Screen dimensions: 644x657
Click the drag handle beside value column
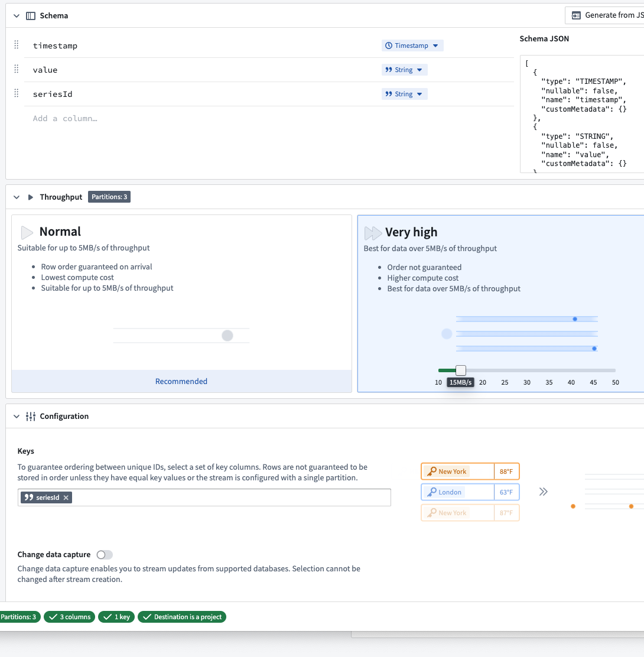click(x=17, y=69)
